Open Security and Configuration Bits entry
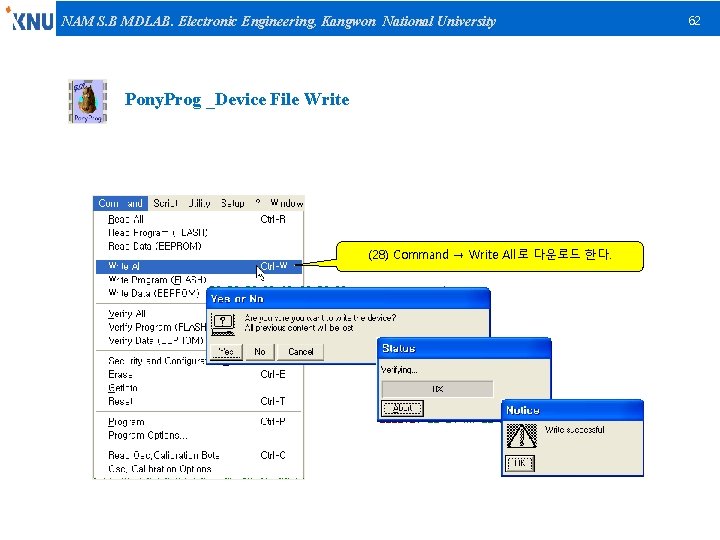 point(152,361)
